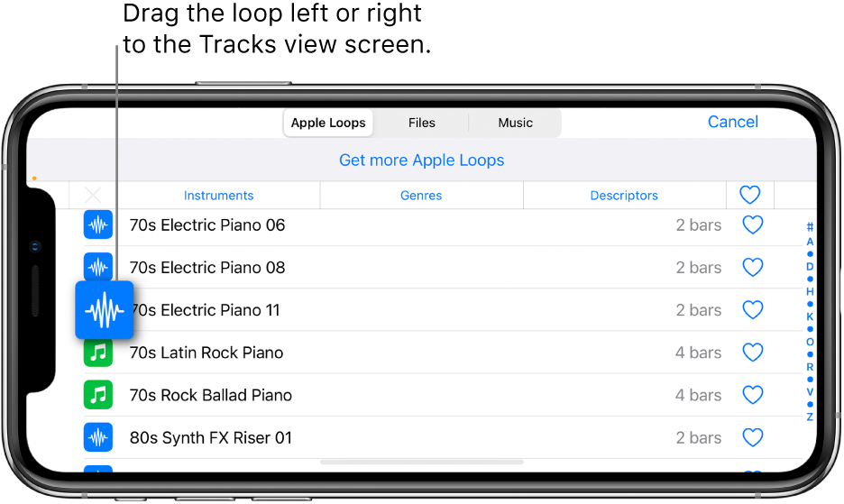Image resolution: width=844 pixels, height=504 pixels.
Task: Switch to the Music tab
Action: 515,123
